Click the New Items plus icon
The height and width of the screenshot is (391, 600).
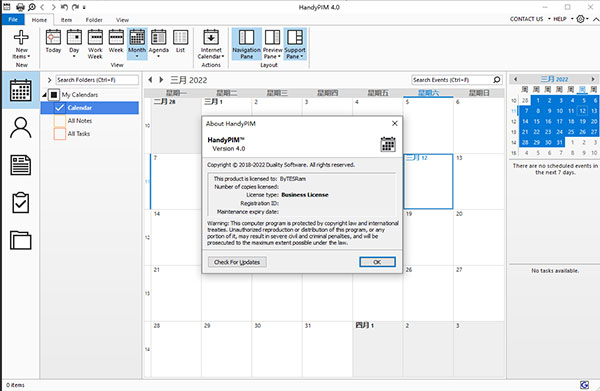point(21,37)
